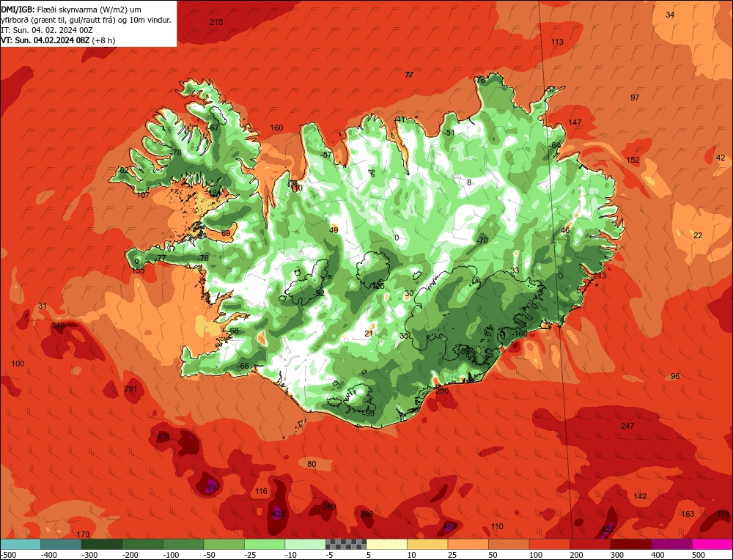Select the value "142" in the southeast sea
Viewport: 733px width, 560px height.
(x=640, y=496)
